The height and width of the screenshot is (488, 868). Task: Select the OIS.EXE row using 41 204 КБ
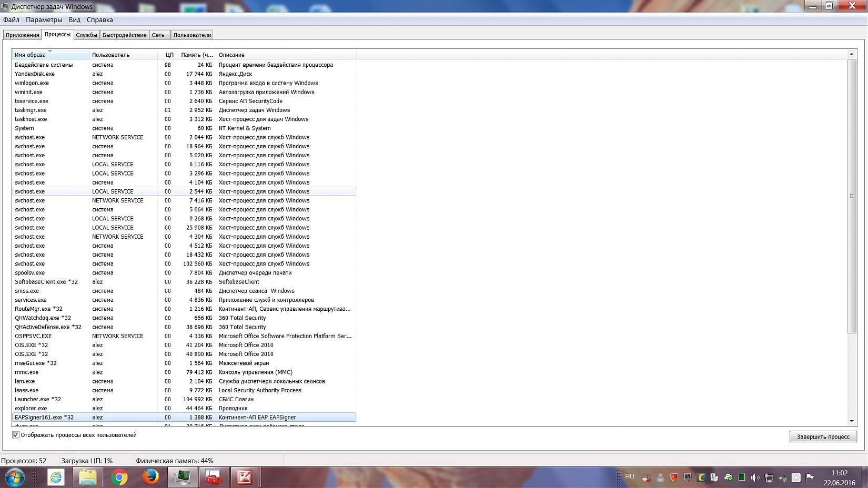[x=184, y=345]
